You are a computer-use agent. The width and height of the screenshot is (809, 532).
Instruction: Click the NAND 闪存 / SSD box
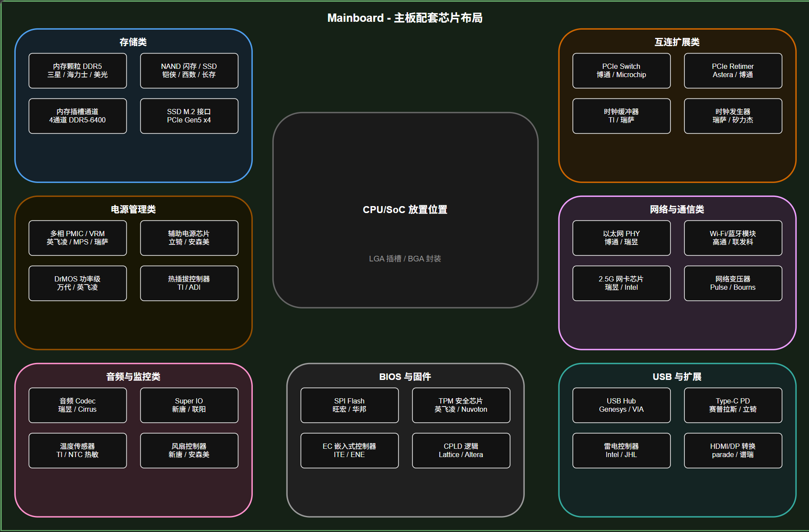coord(189,71)
